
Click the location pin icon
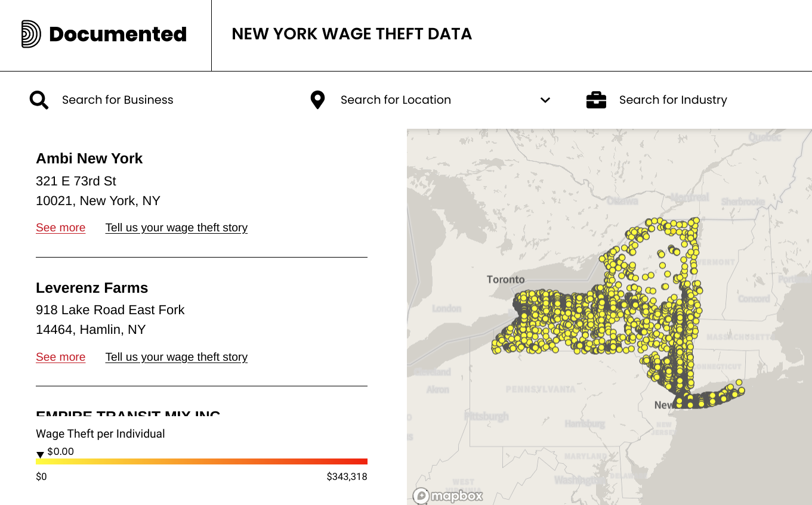pyautogui.click(x=317, y=100)
